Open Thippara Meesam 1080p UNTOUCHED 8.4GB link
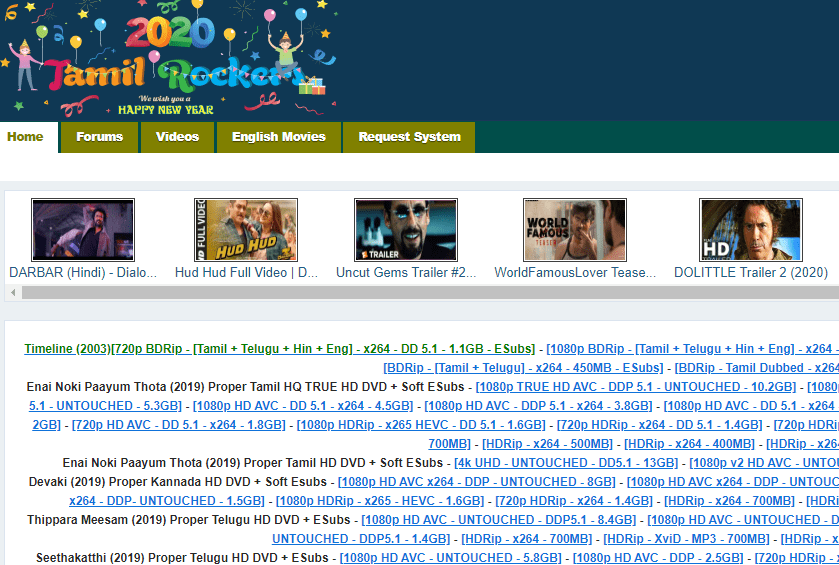Viewport: 839px width, 565px height. (499, 520)
